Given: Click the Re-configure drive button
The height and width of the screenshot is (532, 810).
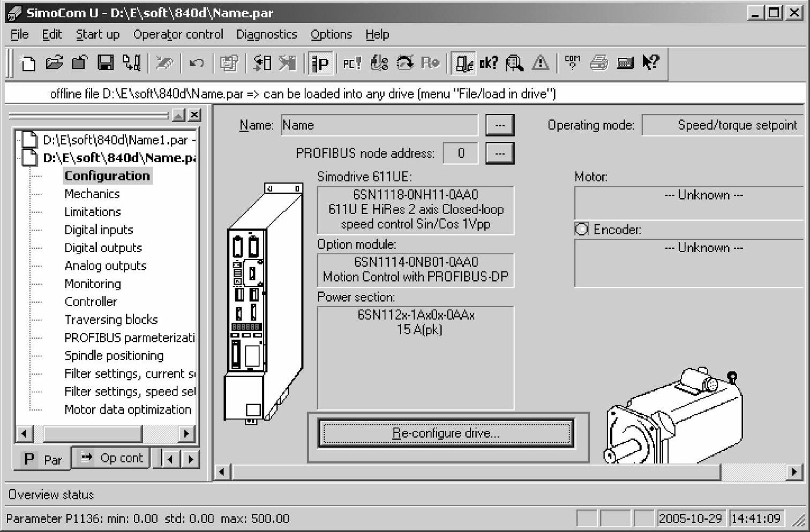Looking at the screenshot, I should (446, 433).
